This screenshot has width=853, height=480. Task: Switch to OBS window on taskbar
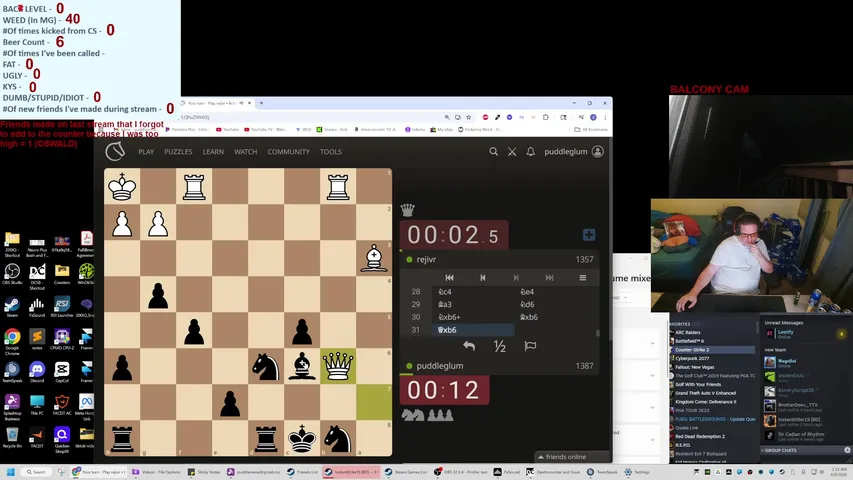pyautogui.click(x=460, y=472)
